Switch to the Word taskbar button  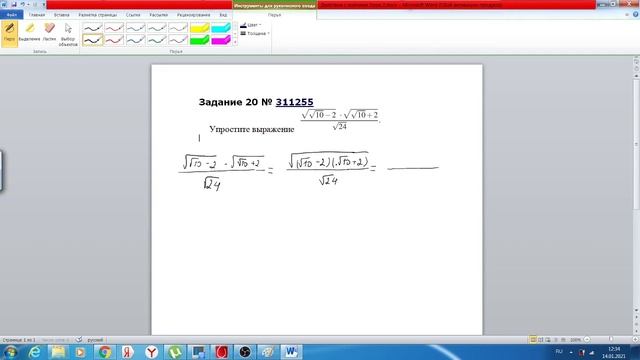[x=291, y=352]
